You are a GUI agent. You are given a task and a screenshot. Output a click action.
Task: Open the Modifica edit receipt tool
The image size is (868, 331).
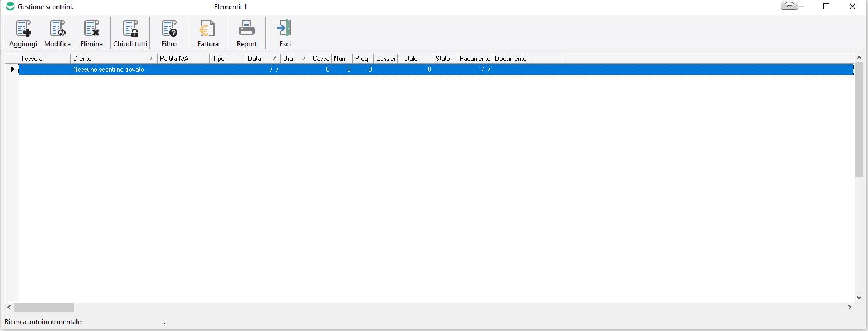pos(58,29)
